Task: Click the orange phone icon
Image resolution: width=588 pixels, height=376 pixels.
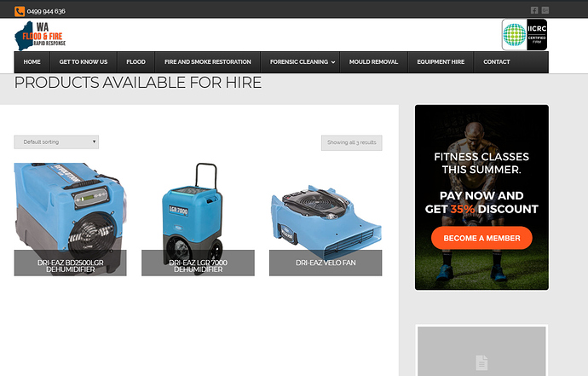Action: coord(20,11)
